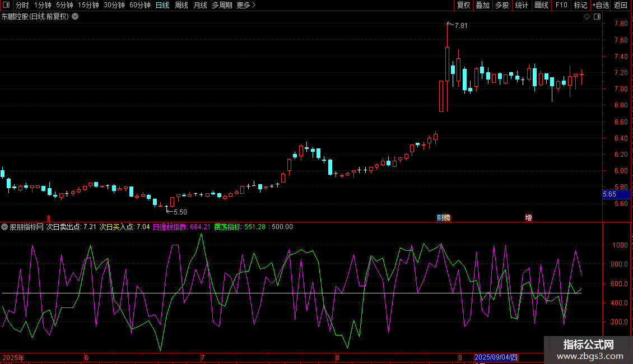Switch to 月线 monthly chart
Screen dimensions: 633x364
point(200,5)
